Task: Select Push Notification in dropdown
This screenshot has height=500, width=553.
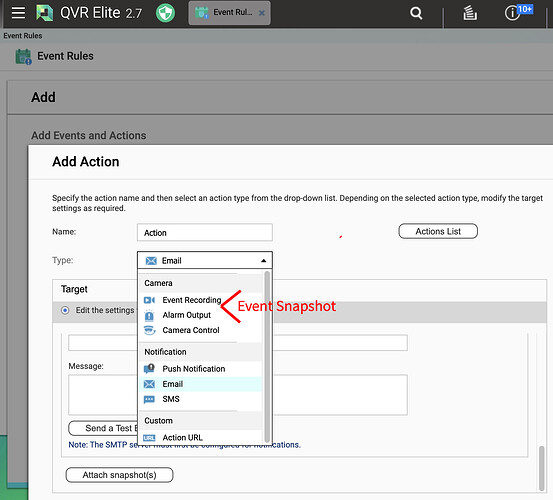Action: tap(194, 369)
